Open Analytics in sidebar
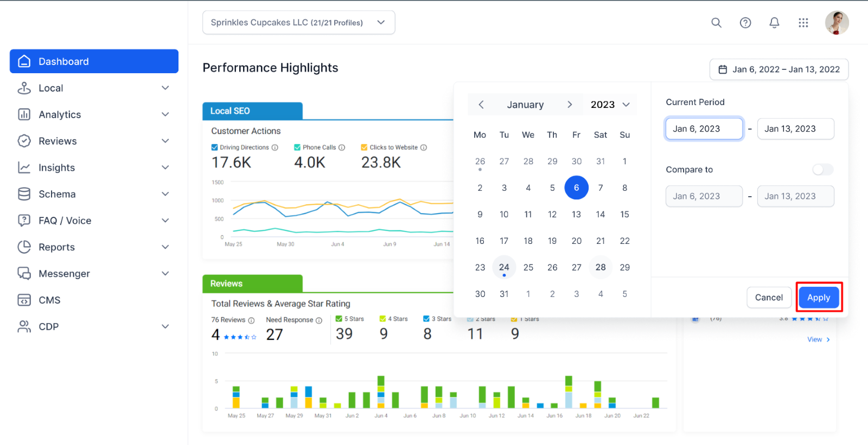The width and height of the screenshot is (868, 445). tap(94, 114)
